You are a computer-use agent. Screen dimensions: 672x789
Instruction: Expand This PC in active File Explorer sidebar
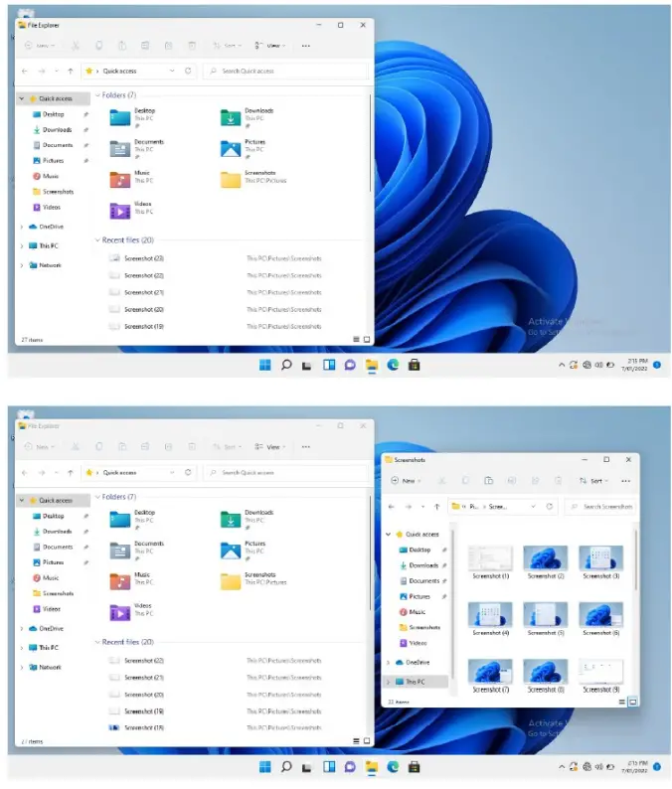pos(22,246)
